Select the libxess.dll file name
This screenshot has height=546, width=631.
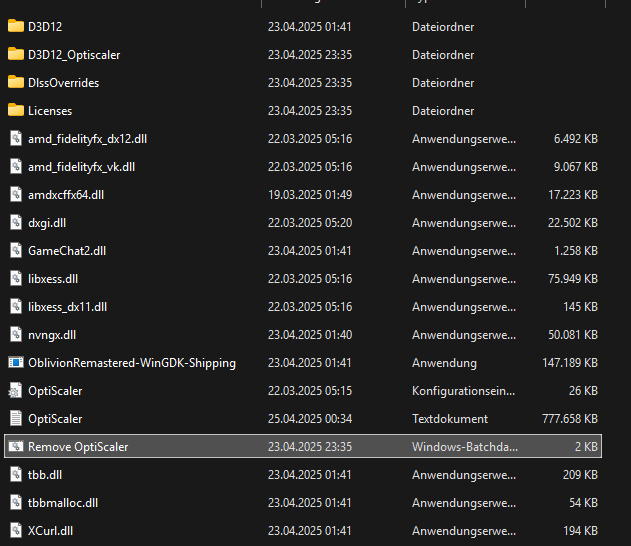(x=53, y=279)
